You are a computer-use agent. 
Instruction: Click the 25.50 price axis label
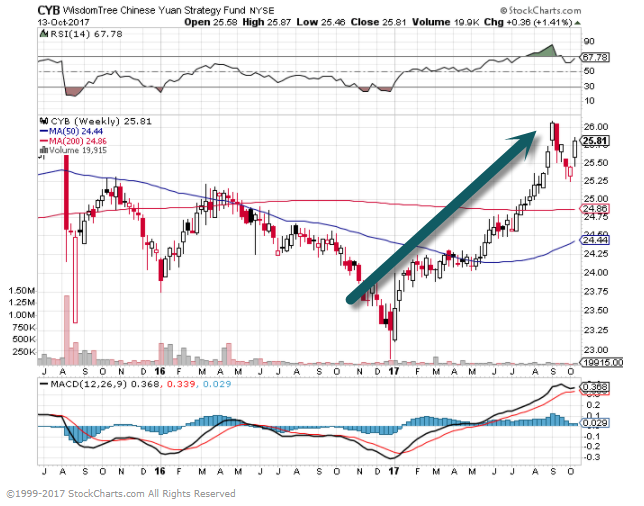pos(596,163)
